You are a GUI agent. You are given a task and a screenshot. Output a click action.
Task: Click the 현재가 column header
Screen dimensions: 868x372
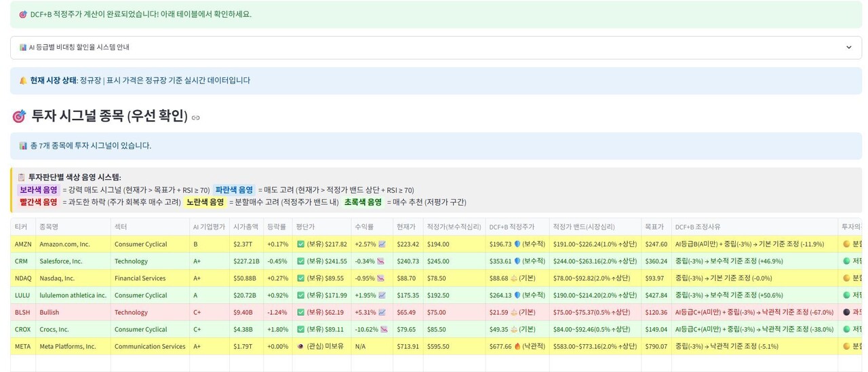406,227
